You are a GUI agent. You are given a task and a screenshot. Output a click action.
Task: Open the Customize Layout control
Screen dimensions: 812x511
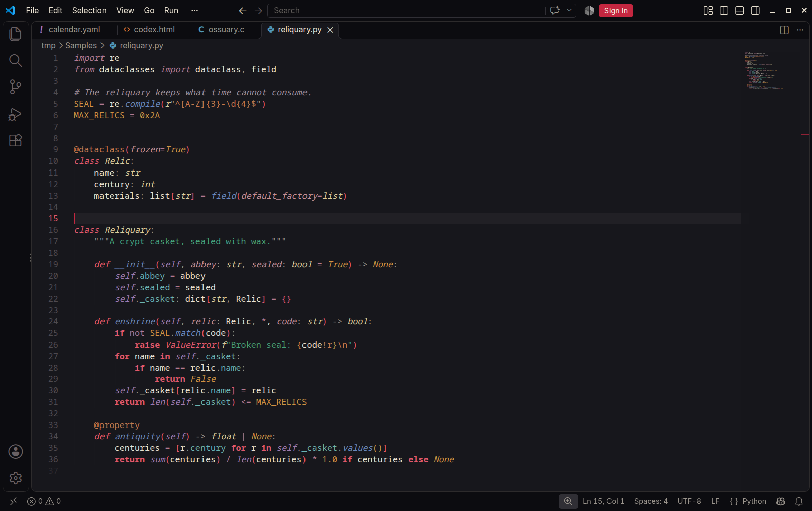point(708,11)
